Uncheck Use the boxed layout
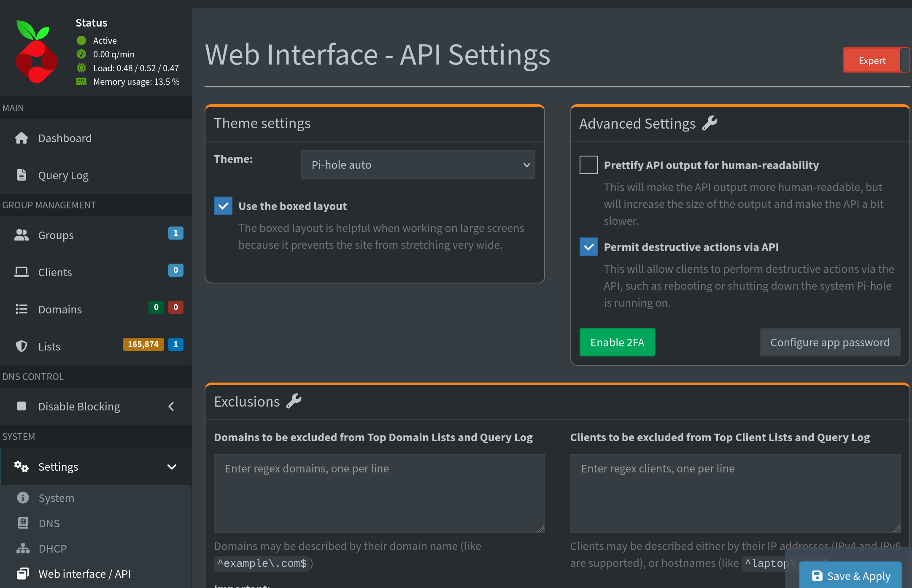The width and height of the screenshot is (912, 588). click(x=223, y=206)
